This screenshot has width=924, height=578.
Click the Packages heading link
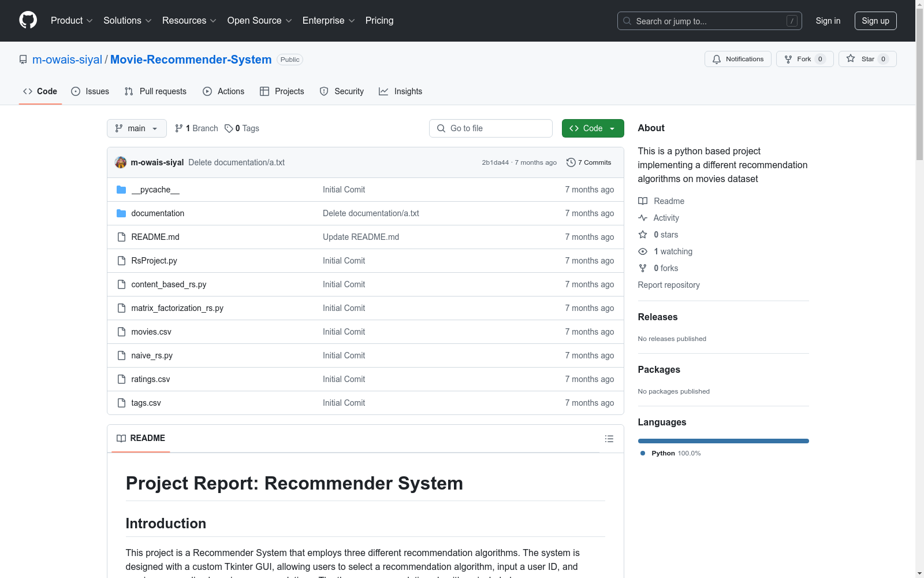tap(659, 369)
